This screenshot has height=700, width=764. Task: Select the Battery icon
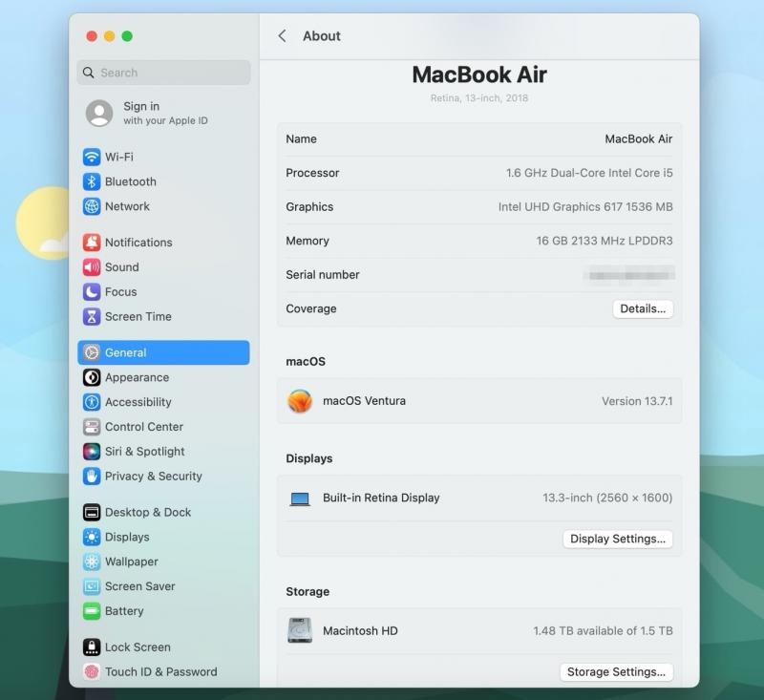pos(92,611)
